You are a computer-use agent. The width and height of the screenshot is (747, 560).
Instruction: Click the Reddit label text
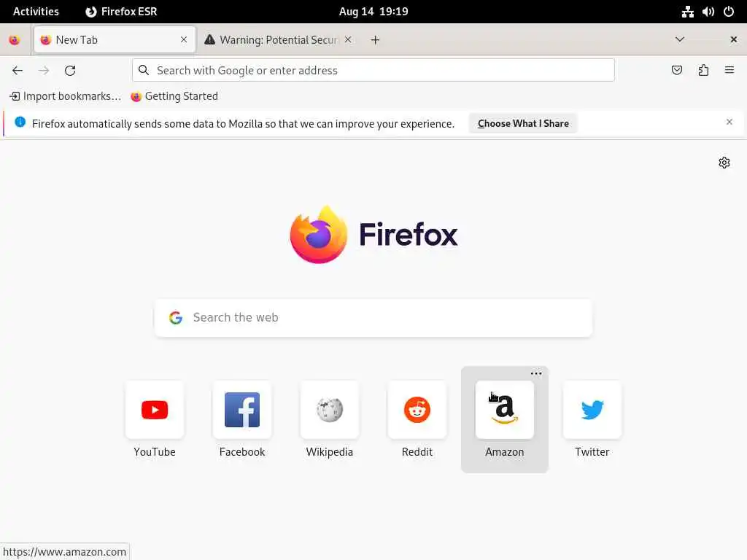coord(417,452)
